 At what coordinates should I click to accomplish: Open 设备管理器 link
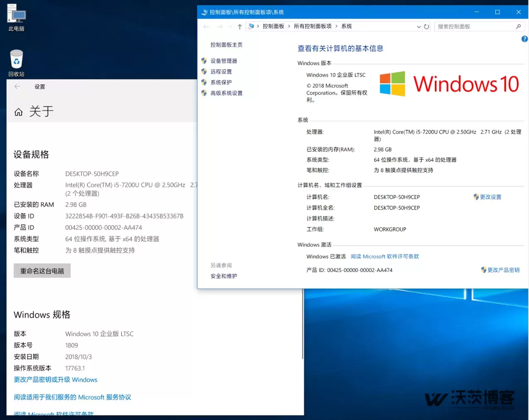pos(224,61)
